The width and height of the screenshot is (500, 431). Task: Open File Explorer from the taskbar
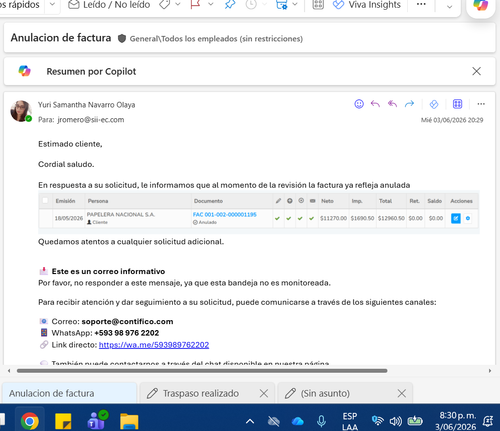(129, 421)
